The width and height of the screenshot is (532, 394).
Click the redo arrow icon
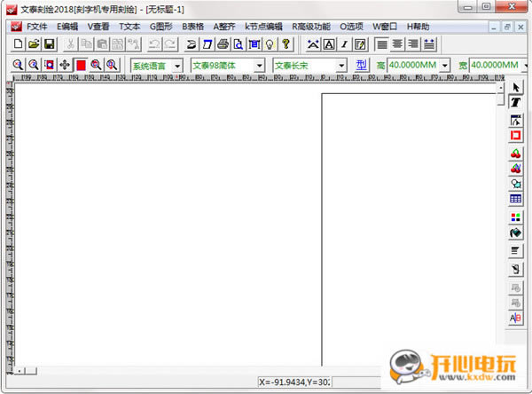tap(170, 44)
